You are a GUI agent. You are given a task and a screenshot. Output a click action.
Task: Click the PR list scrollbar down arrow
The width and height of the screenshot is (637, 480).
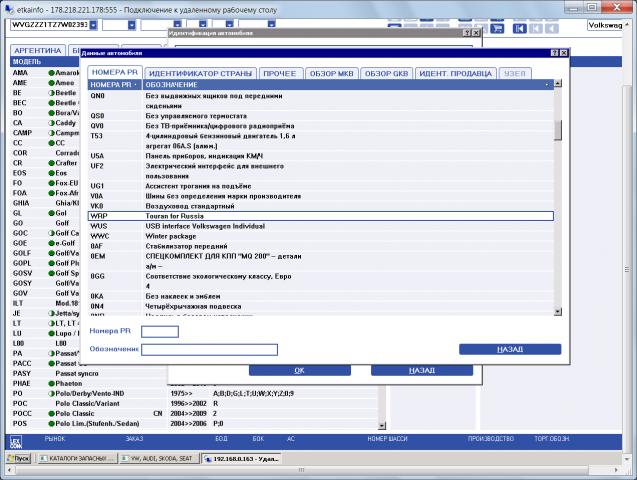point(558,311)
